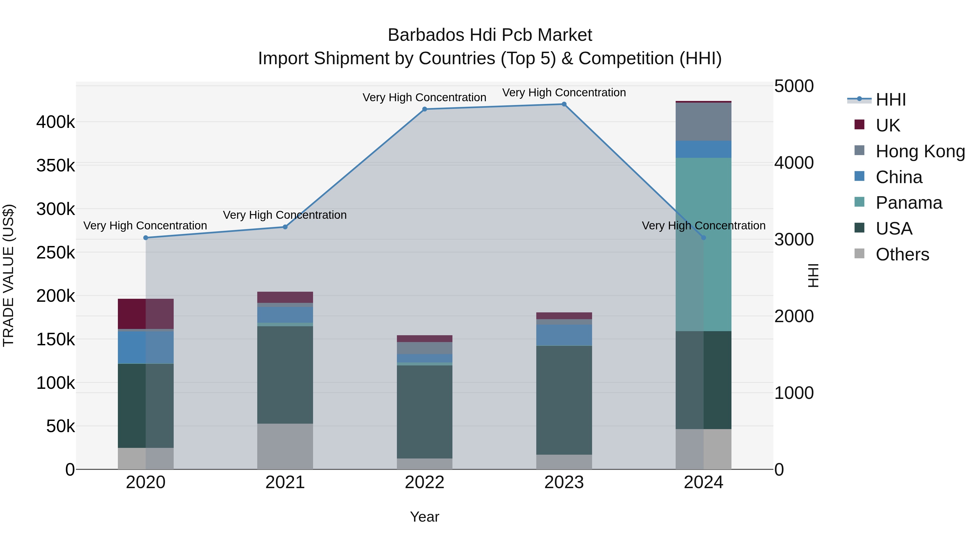Click the Others segment in the 2021 bar

click(285, 447)
